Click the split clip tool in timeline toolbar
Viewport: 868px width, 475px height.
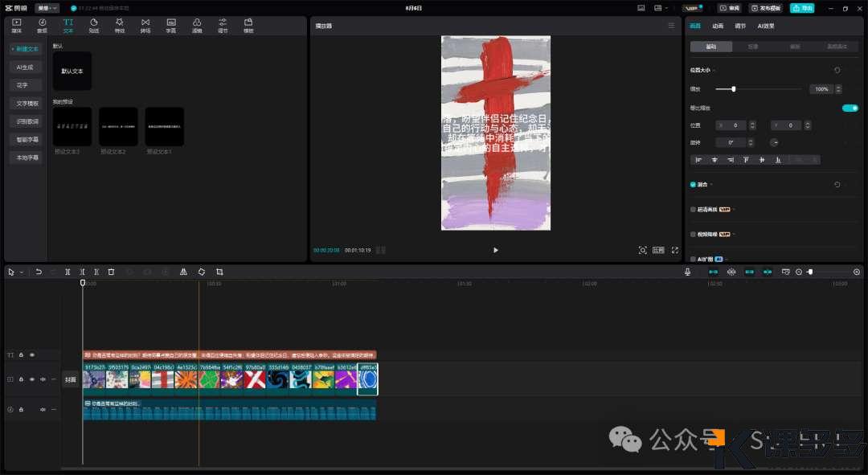[68, 272]
